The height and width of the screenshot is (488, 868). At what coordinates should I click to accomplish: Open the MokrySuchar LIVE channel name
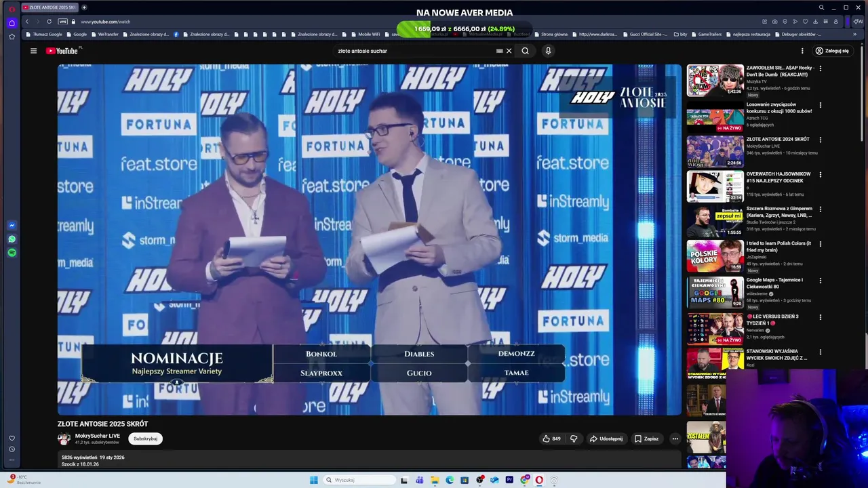(98, 436)
